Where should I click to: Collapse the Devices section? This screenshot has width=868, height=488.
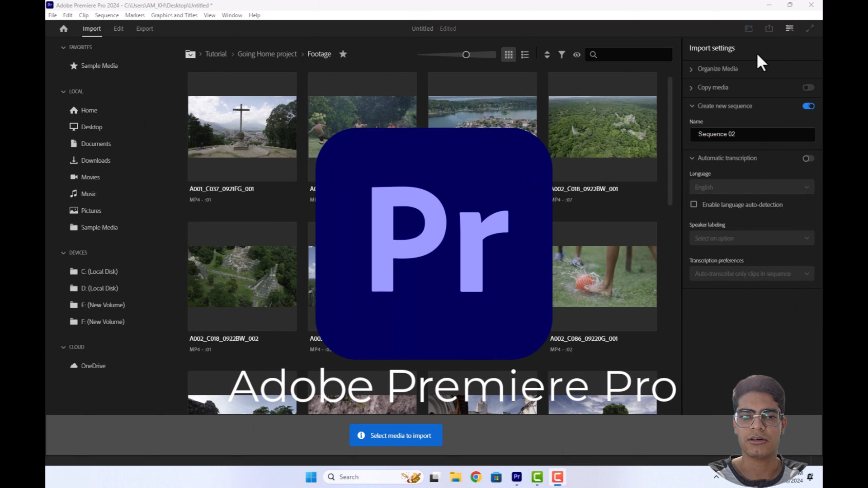tap(63, 253)
